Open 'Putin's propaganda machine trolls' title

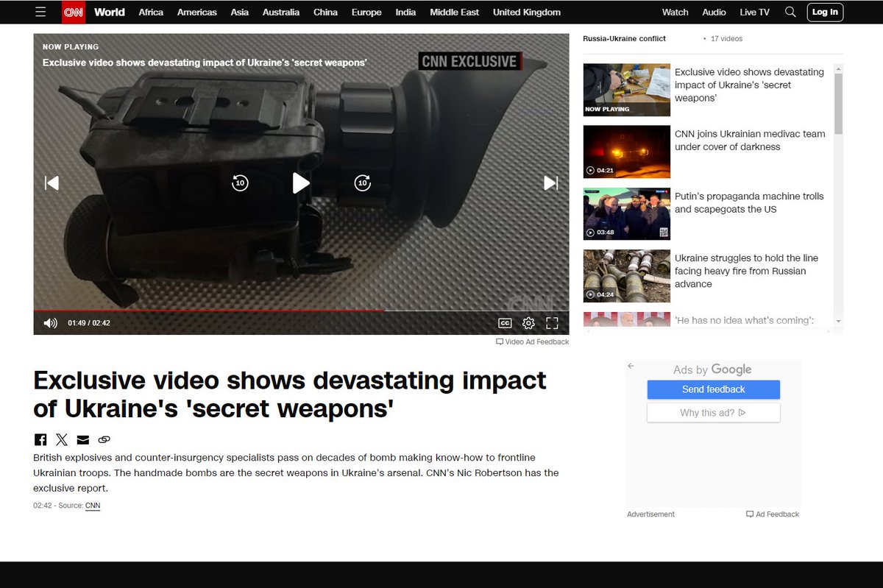(749, 202)
